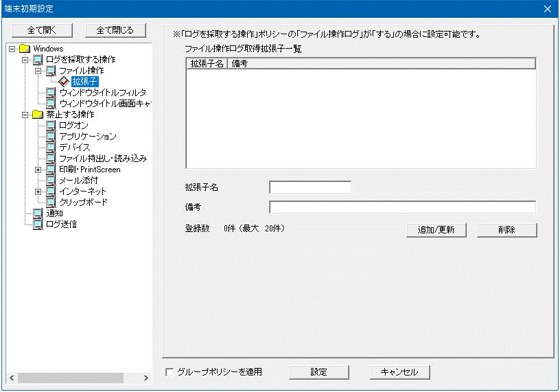The height and width of the screenshot is (392, 560).
Task: Click the ログ送信 computer icon
Action: 38,224
